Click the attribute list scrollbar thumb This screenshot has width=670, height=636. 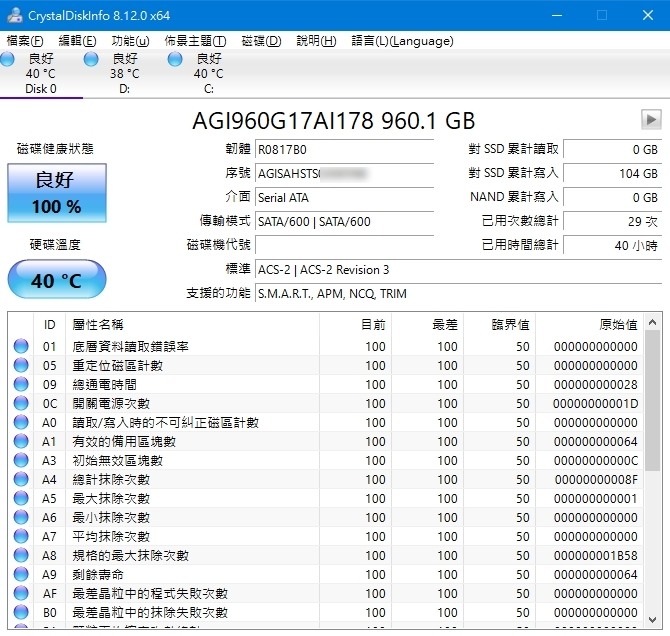coord(652,401)
